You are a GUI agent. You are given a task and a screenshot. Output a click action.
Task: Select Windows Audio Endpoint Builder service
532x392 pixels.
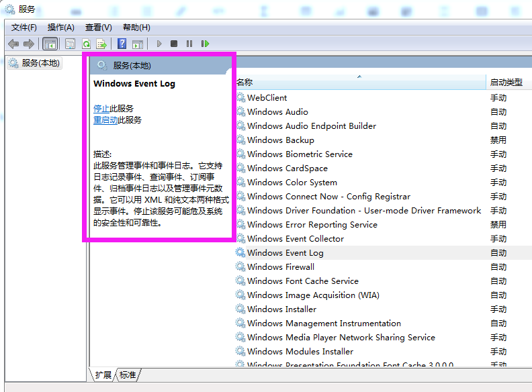[312, 126]
